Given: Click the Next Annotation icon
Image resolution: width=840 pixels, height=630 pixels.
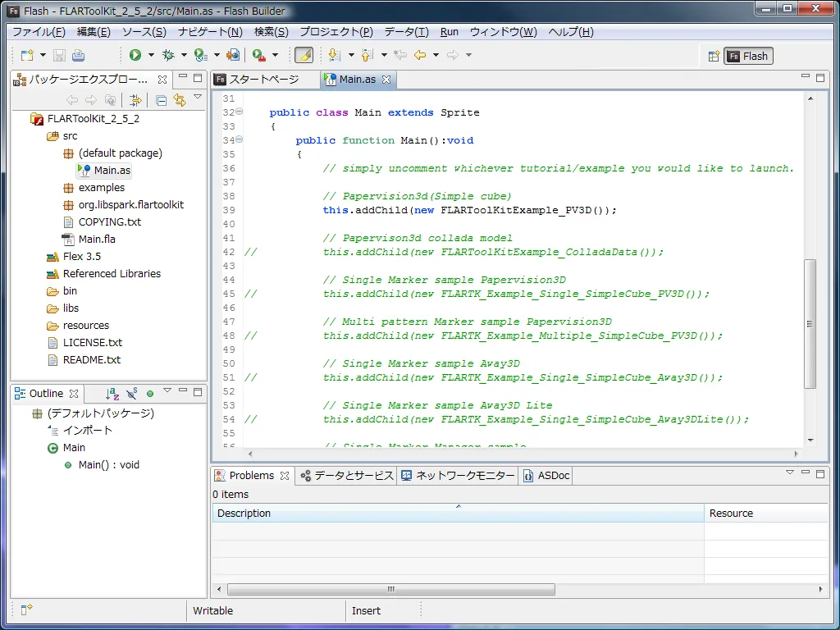Looking at the screenshot, I should point(334,55).
